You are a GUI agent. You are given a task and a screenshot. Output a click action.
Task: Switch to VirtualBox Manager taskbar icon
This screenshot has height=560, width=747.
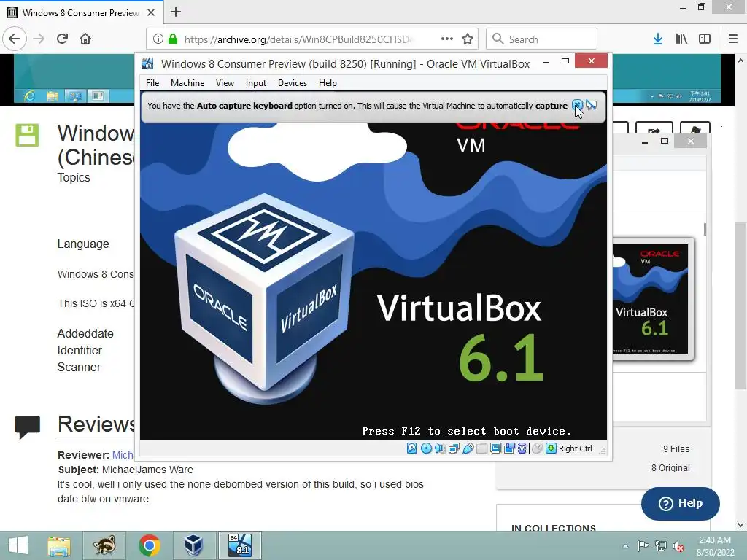(x=194, y=545)
